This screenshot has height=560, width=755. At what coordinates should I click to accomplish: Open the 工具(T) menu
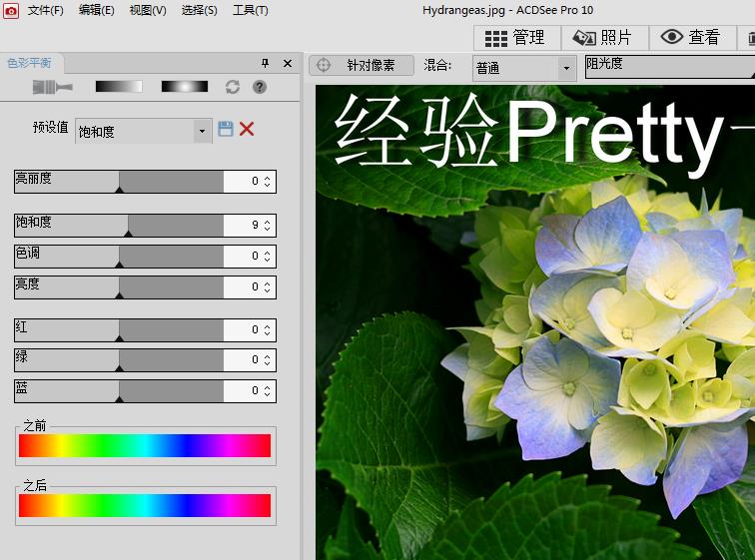[251, 10]
